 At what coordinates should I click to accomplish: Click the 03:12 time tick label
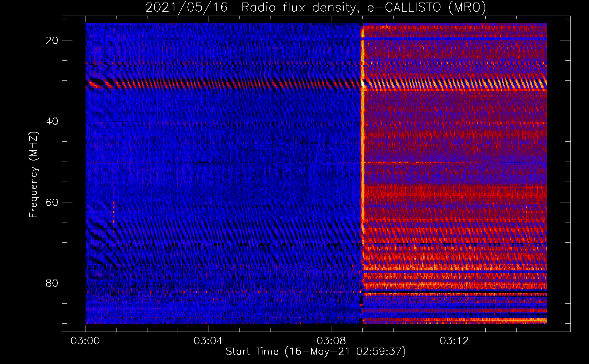click(x=454, y=341)
